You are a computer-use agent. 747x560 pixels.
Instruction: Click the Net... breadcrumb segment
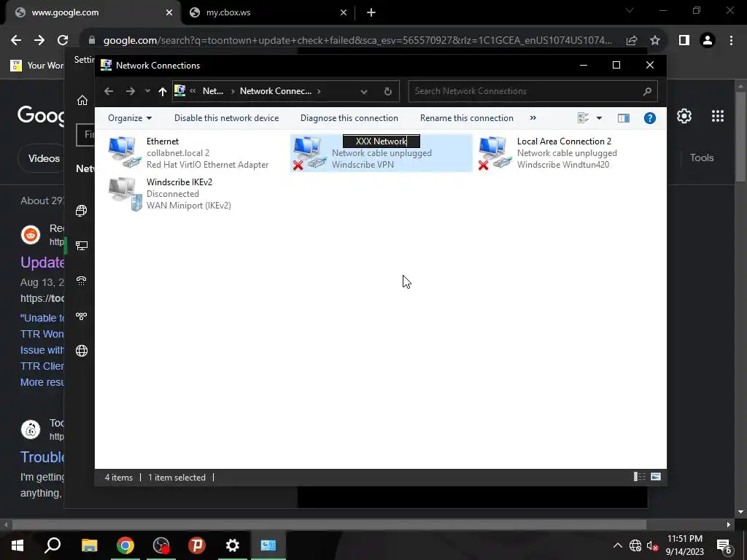[x=213, y=91]
